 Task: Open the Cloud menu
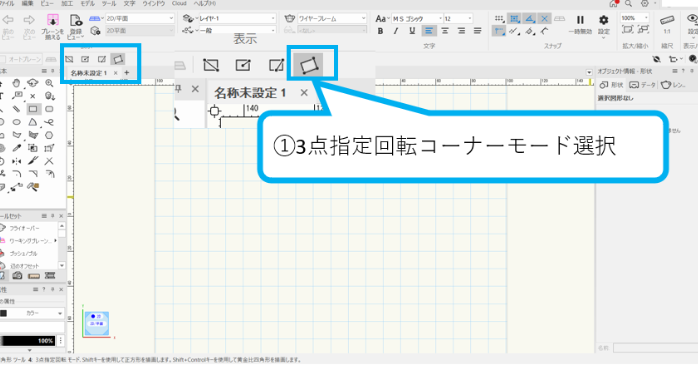179,4
